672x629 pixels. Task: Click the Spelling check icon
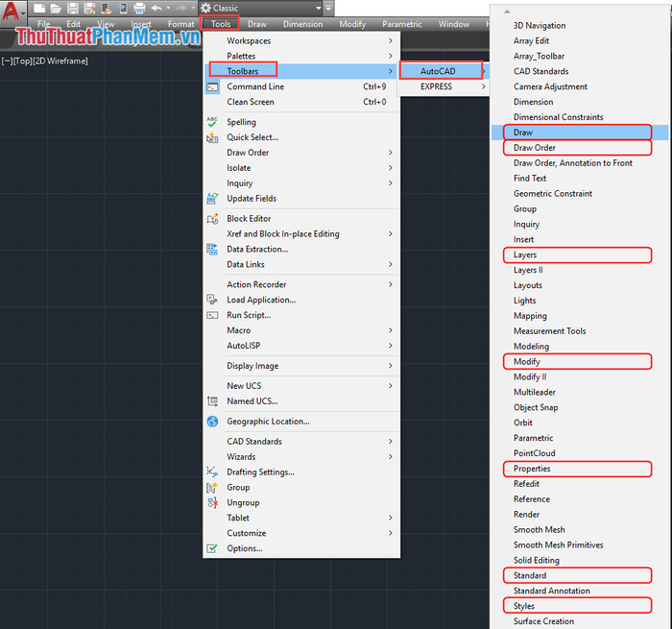click(x=212, y=122)
